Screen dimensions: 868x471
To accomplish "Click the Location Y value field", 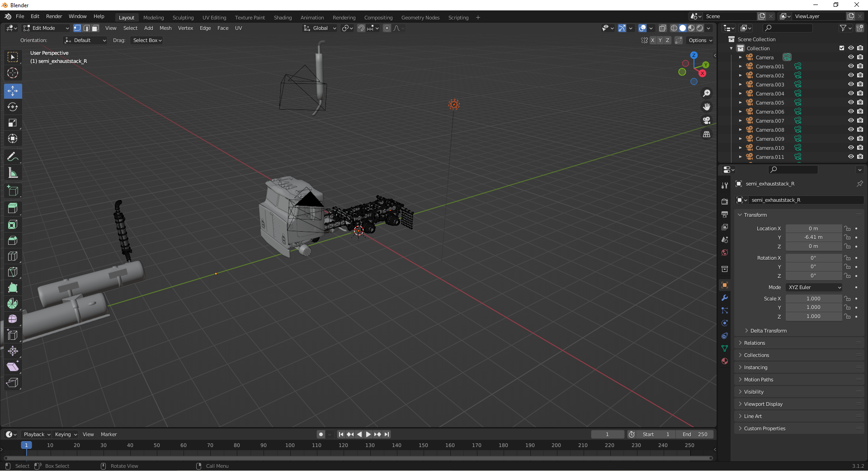I will pyautogui.click(x=813, y=237).
